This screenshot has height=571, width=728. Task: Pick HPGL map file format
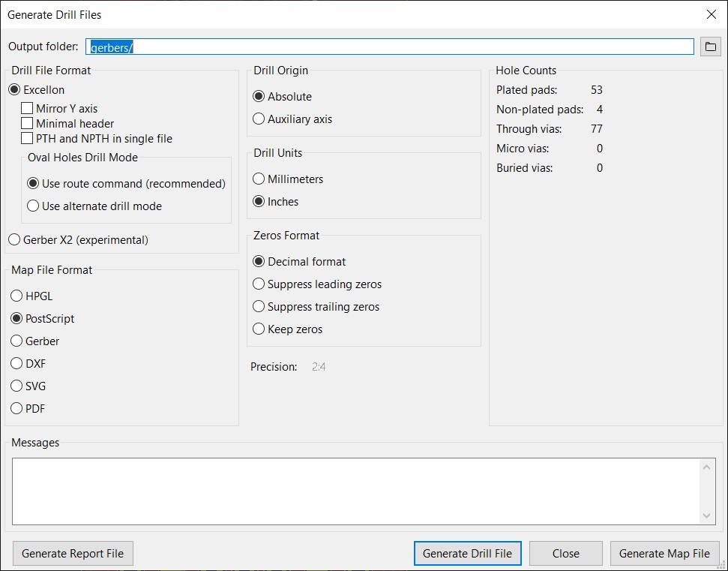(x=16, y=296)
